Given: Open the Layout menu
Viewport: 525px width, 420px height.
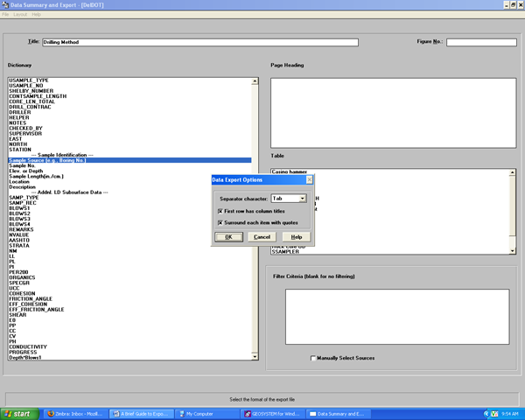Looking at the screenshot, I should pos(20,14).
